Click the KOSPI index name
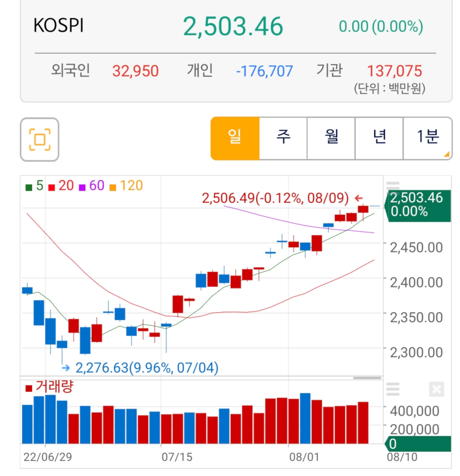Image resolution: width=460 pixels, height=476 pixels. [x=58, y=25]
